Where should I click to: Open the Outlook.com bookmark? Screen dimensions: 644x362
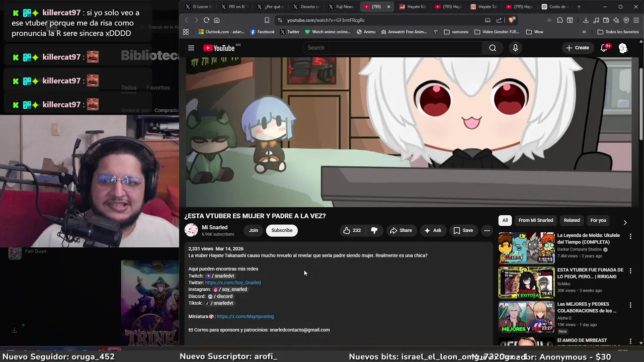coord(221,32)
